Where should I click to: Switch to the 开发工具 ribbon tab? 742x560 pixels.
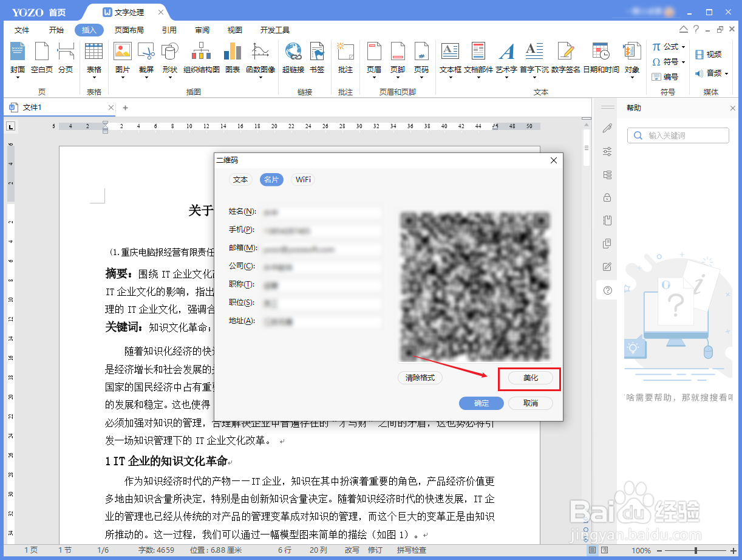pos(275,30)
